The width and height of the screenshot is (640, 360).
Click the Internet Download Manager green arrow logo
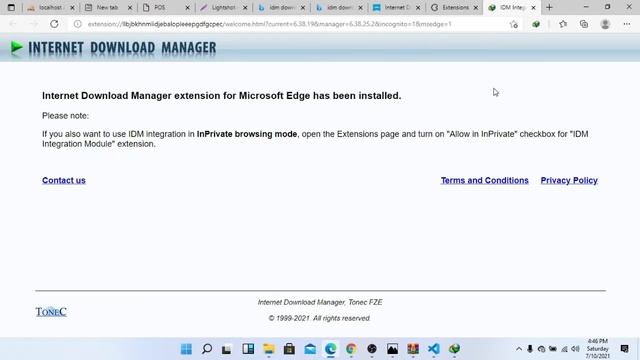(17, 48)
